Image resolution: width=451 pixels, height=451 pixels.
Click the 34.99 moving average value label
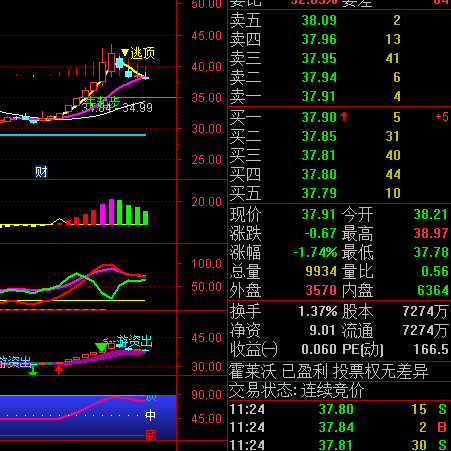[137, 108]
